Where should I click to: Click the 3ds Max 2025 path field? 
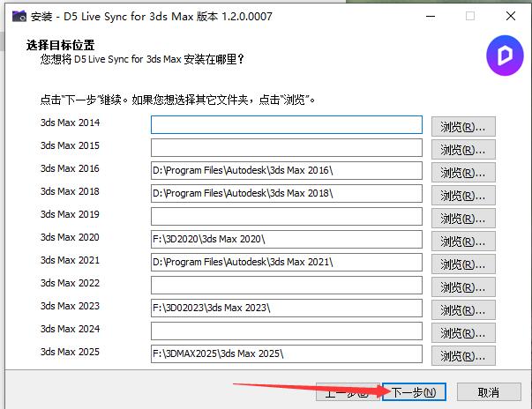point(287,353)
